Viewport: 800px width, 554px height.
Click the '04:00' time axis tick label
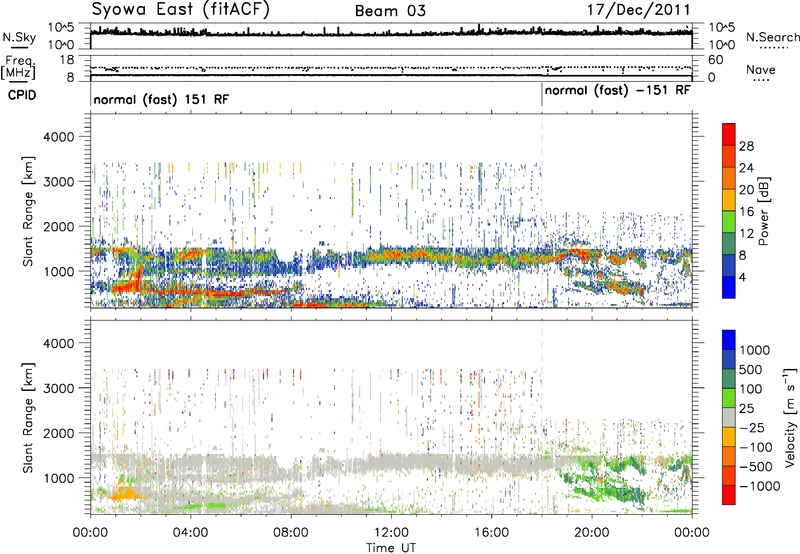click(190, 532)
